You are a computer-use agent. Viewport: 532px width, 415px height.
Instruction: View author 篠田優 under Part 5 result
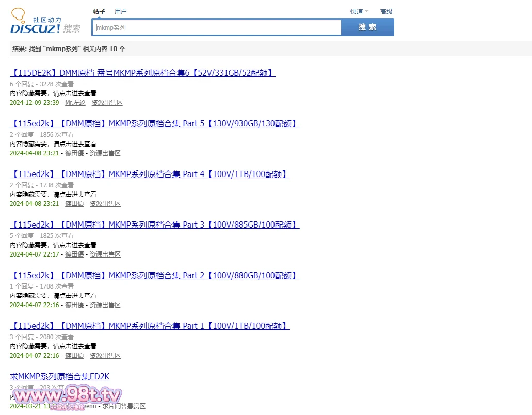tap(74, 153)
